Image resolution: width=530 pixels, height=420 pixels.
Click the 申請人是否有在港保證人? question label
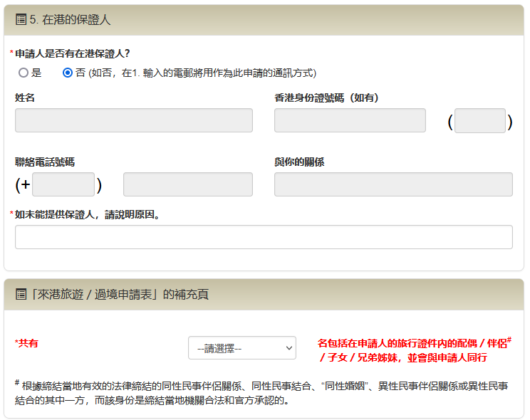72,53
